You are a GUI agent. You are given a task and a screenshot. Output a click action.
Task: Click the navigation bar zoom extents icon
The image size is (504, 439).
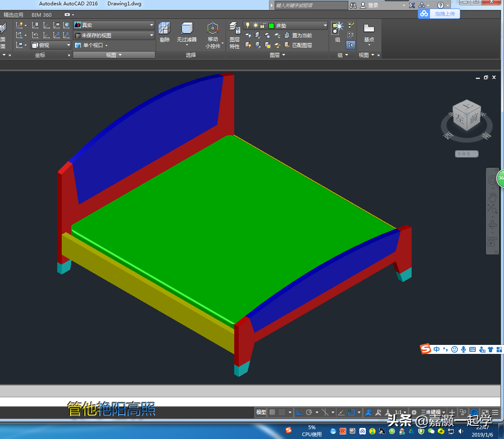pos(492,209)
